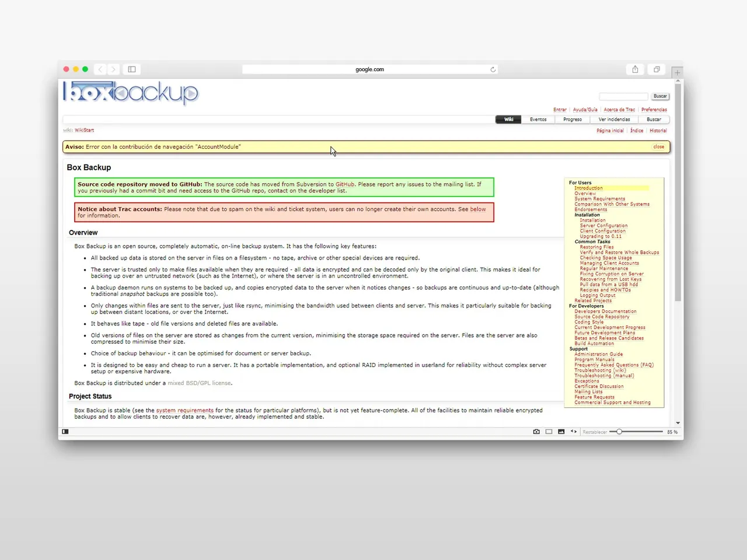Screen dimensions: 747x560
Task: Open Frequently Asked Questions (FAQ) link
Action: (x=614, y=365)
